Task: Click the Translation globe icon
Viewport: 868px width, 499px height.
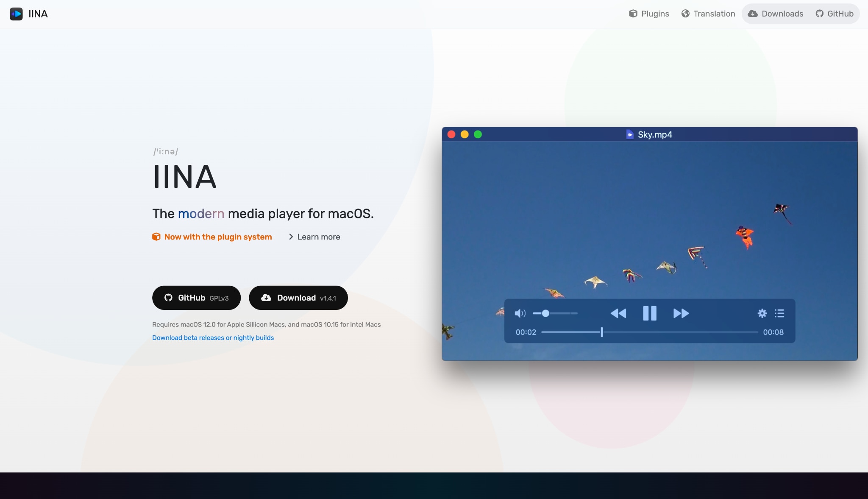Action: [x=685, y=14]
